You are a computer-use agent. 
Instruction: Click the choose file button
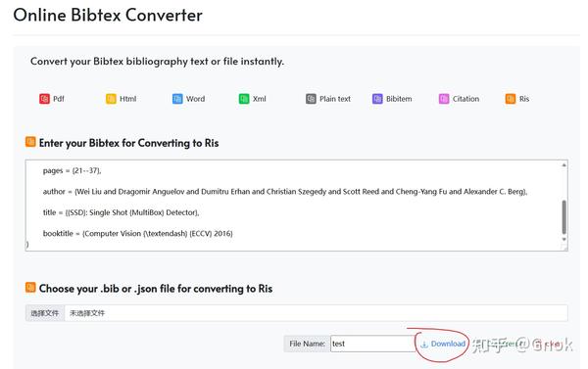(x=45, y=313)
